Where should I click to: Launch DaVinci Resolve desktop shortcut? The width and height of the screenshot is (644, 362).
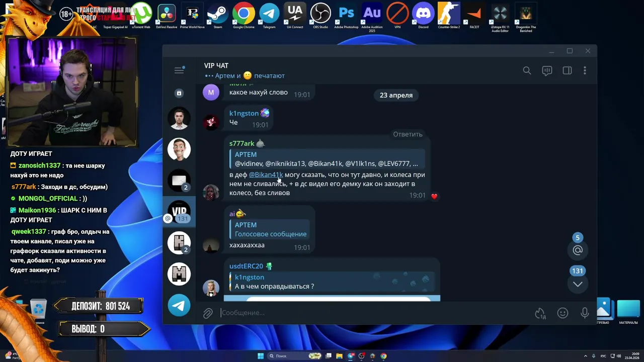(166, 16)
